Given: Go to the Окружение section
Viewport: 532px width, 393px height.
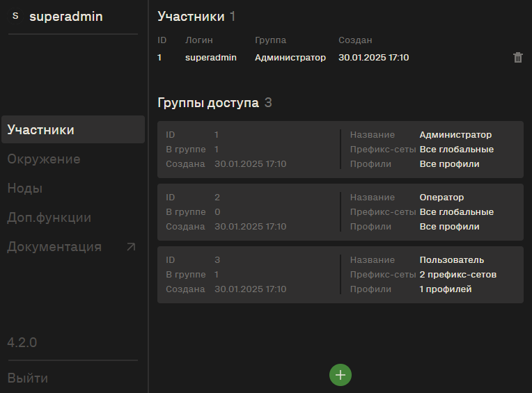Looking at the screenshot, I should pyautogui.click(x=44, y=159).
